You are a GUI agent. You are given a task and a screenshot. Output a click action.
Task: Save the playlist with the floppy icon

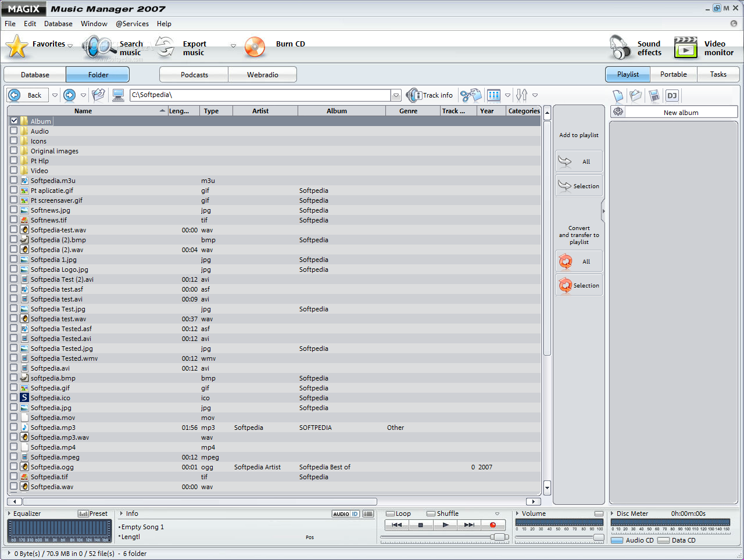(654, 96)
